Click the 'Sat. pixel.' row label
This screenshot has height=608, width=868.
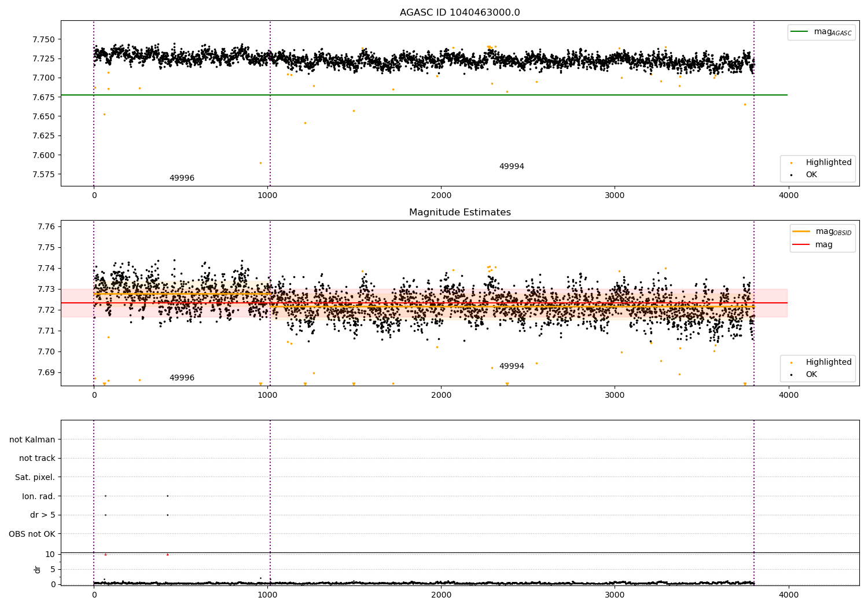coord(35,477)
